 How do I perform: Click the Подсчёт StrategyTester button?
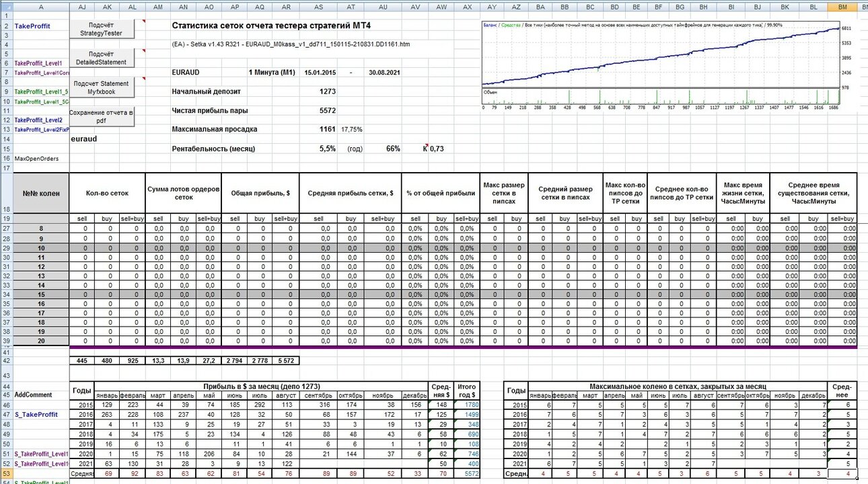pos(102,29)
